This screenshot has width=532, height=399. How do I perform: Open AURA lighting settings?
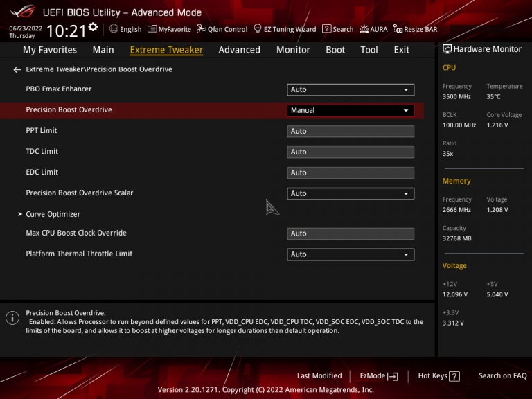373,29
